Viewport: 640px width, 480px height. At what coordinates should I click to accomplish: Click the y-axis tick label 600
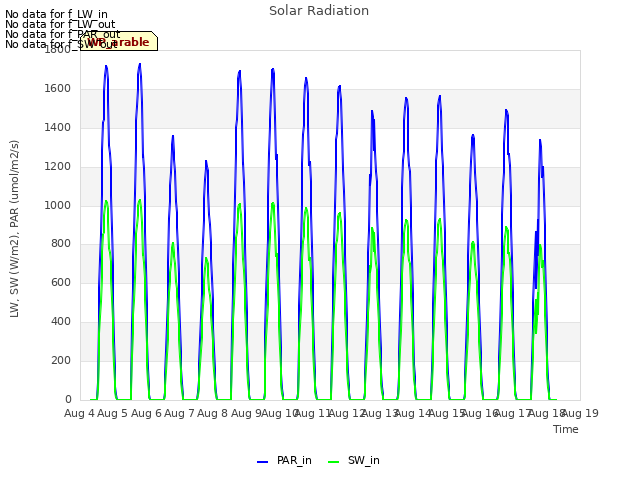pos(61,282)
